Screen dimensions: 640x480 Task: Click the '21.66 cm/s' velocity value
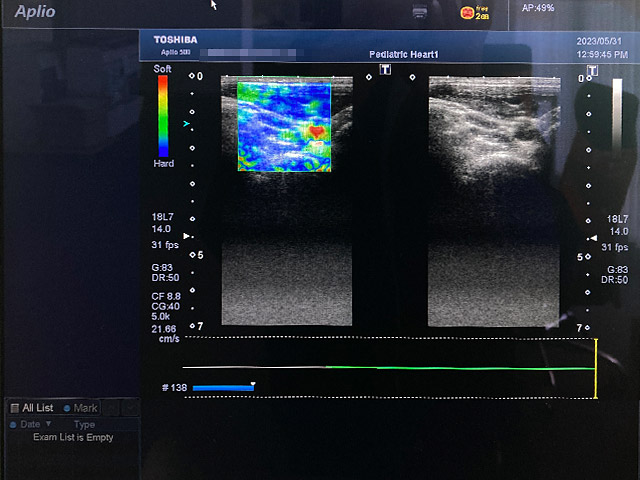pyautogui.click(x=165, y=333)
